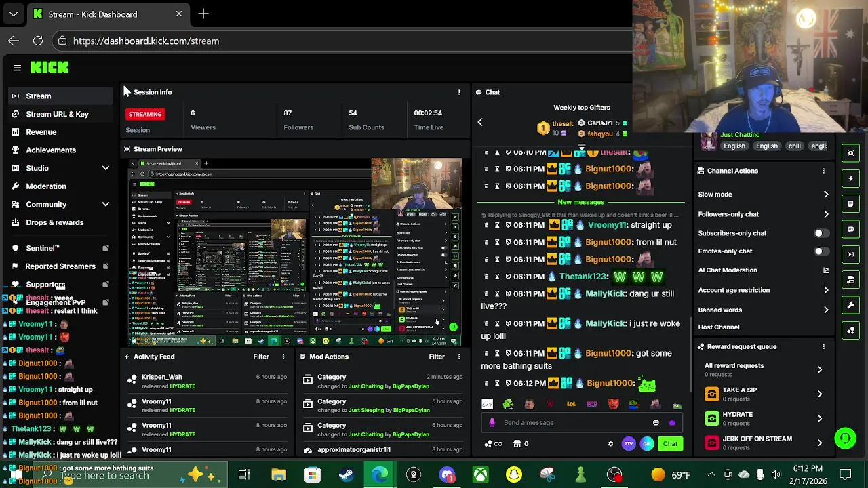This screenshot has height=488, width=868.
Task: Open the hamburger menu beside Kick logo
Action: tap(17, 68)
